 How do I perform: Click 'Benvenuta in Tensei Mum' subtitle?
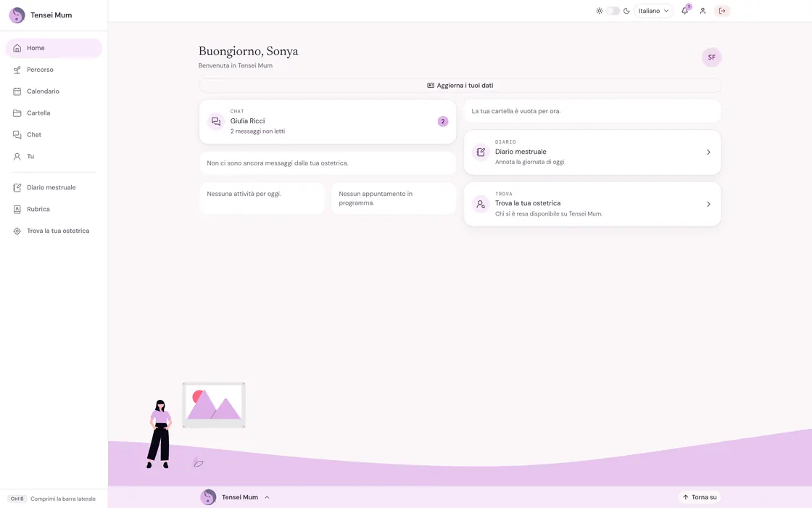[235, 66]
